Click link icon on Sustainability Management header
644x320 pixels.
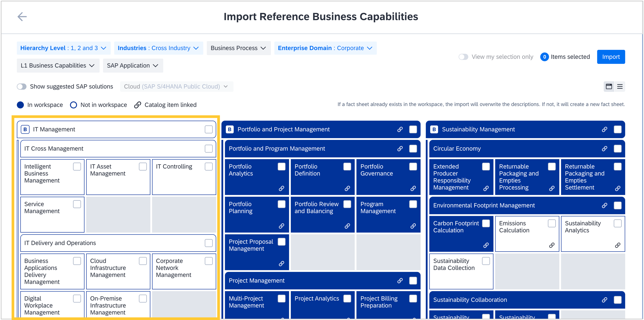(x=604, y=129)
